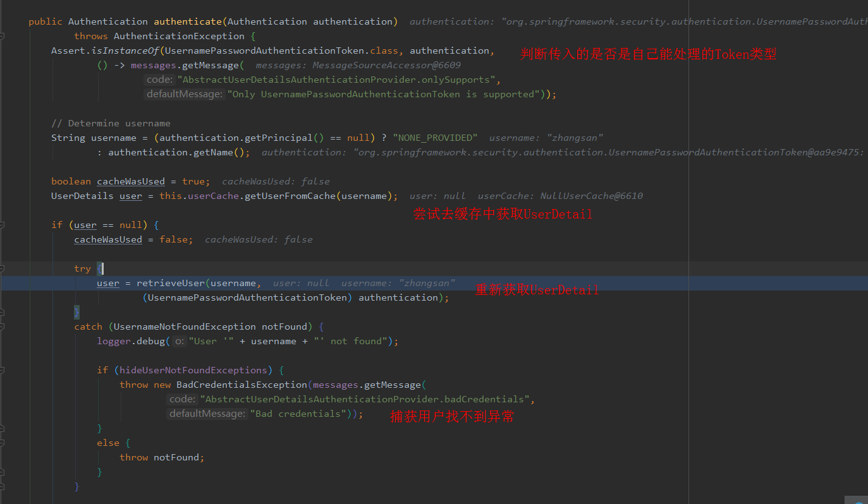This screenshot has height=504, width=868.
Task: Select 'AuthenticationException' in the throws clause
Action: coord(179,36)
